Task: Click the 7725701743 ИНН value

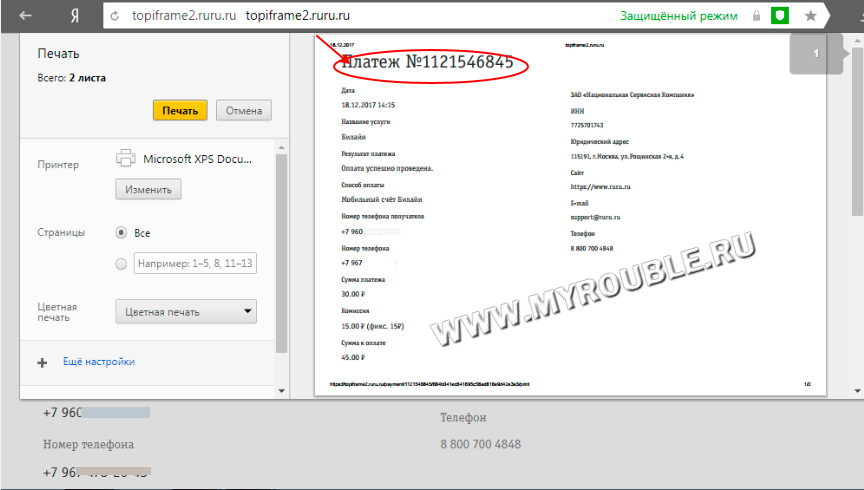Action: (587, 125)
